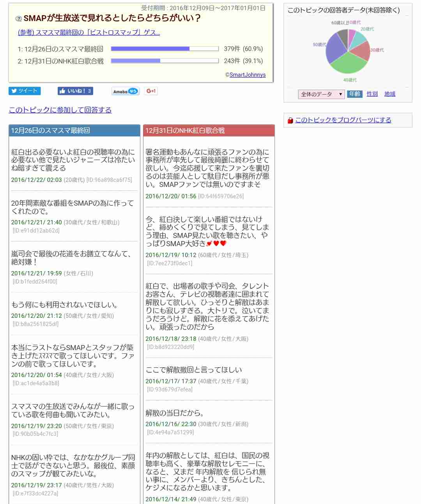
Task: Open the SmartJohnnys copyright link
Action: tap(248, 75)
